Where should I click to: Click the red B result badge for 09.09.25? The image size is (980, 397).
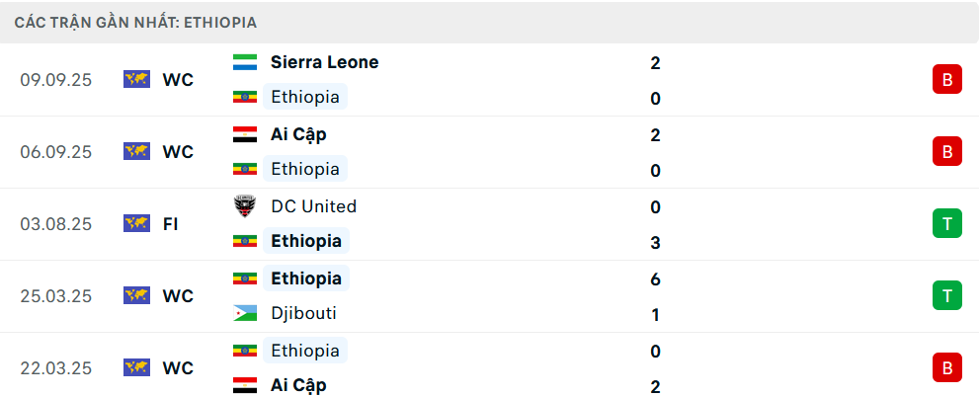(946, 80)
